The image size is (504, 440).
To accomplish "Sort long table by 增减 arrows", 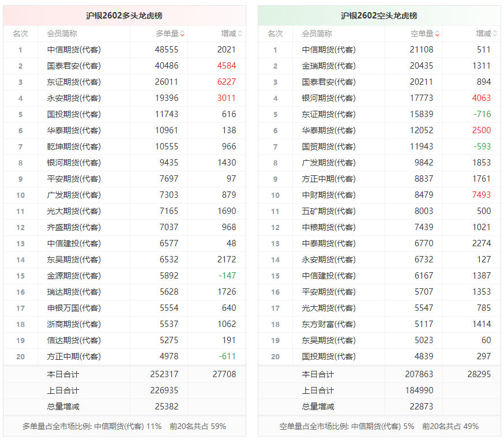I will tap(240, 34).
